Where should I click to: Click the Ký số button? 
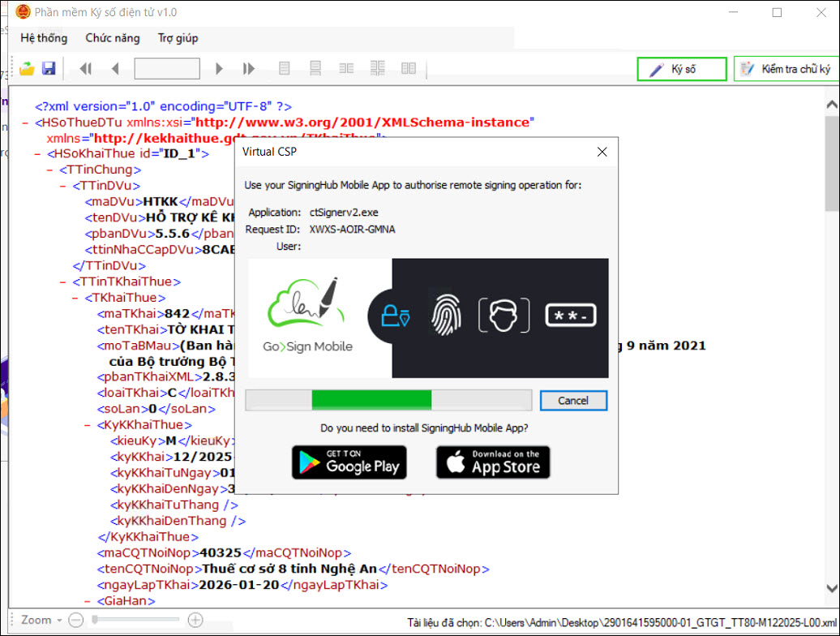(682, 69)
